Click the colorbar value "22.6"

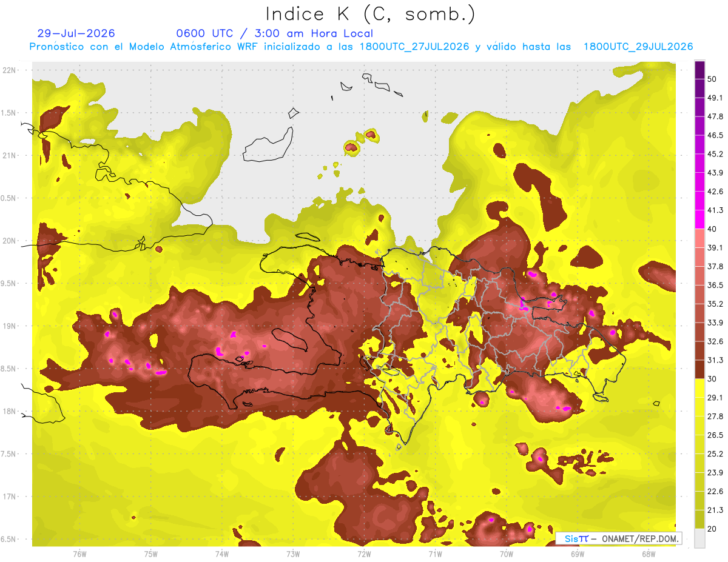pos(715,491)
